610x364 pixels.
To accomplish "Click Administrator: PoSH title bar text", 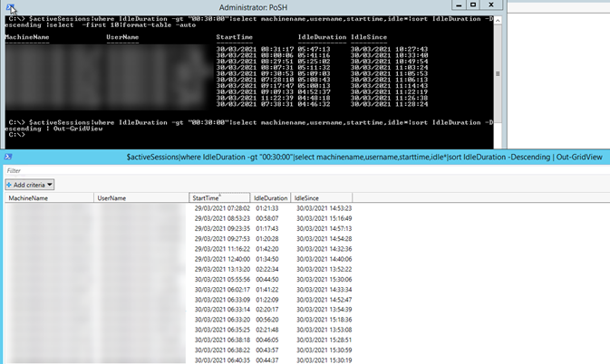I will [253, 7].
